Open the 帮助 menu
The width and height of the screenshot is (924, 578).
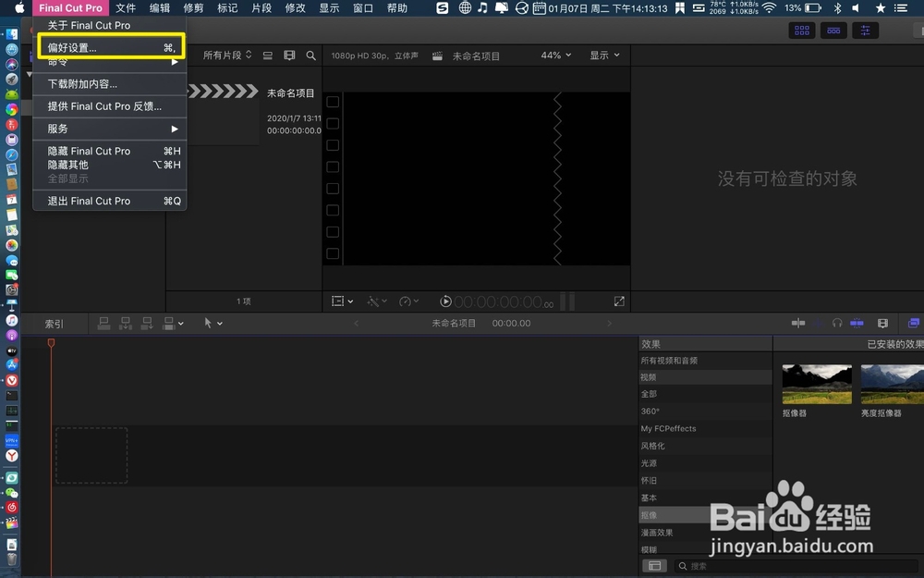pyautogui.click(x=397, y=8)
